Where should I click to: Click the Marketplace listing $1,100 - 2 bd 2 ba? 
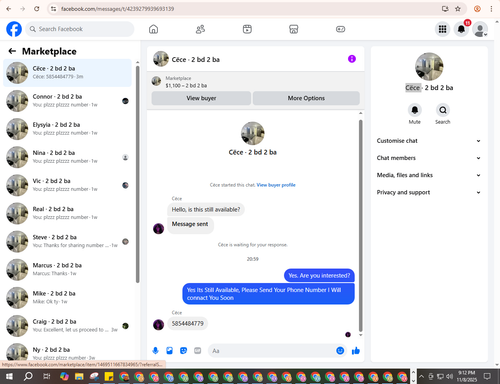[x=186, y=86]
